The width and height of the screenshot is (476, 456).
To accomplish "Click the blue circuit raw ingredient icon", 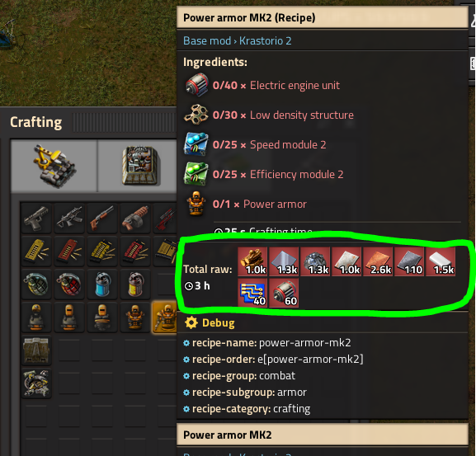I will pos(252,293).
